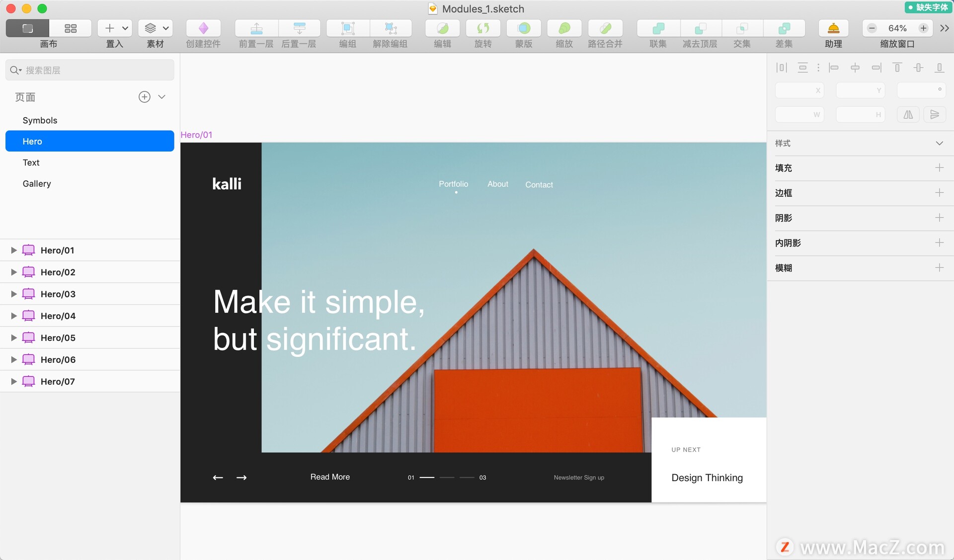This screenshot has width=954, height=560.
Task: Click the align vertical centers icon
Action: (918, 68)
